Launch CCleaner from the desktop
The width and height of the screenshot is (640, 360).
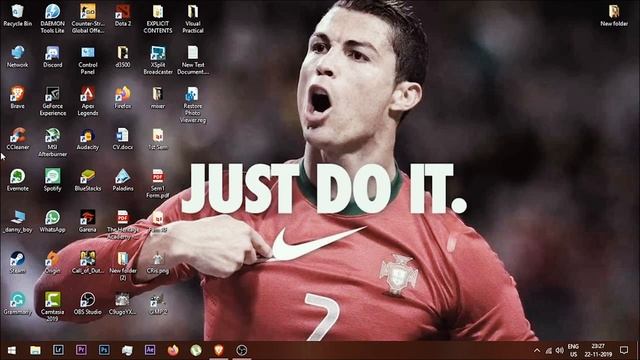[x=18, y=139]
